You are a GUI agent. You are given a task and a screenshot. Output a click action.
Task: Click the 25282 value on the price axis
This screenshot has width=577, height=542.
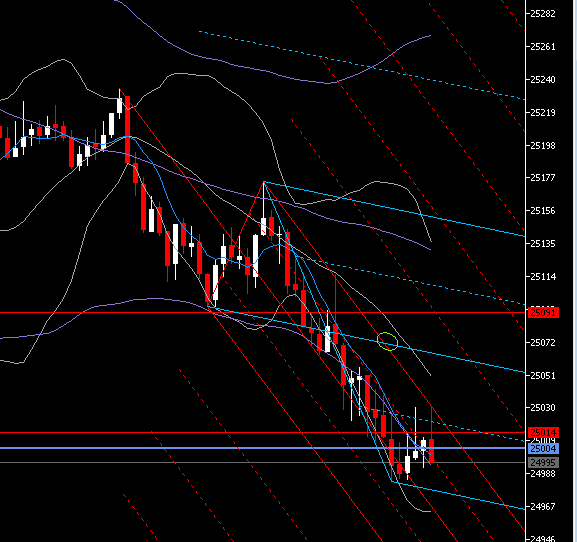point(543,14)
